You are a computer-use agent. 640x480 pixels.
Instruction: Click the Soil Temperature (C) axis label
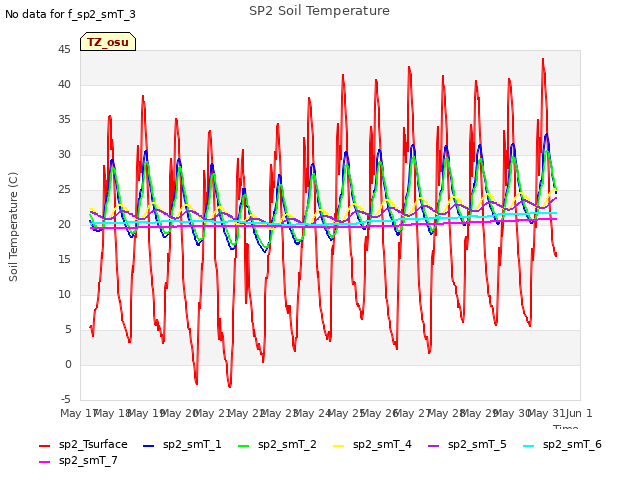13,227
